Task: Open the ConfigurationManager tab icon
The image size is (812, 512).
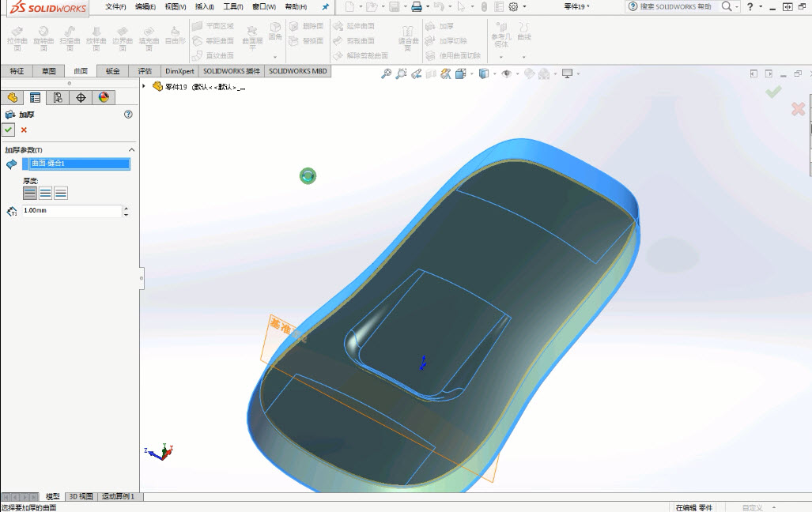Action: pos(58,97)
